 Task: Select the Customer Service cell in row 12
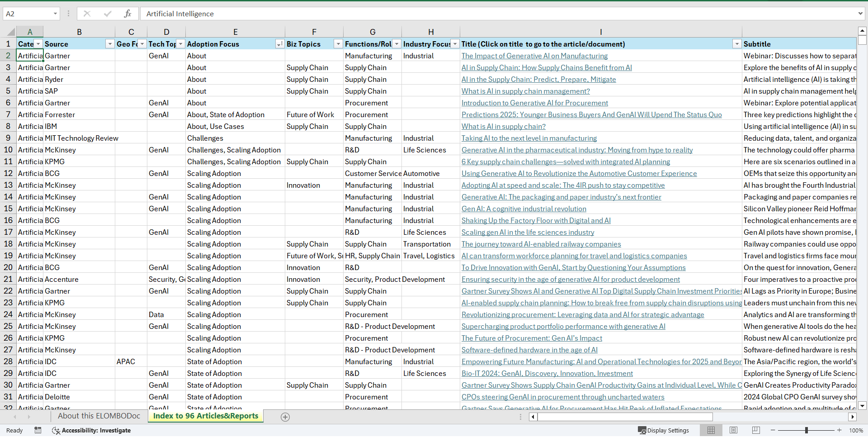(x=373, y=173)
